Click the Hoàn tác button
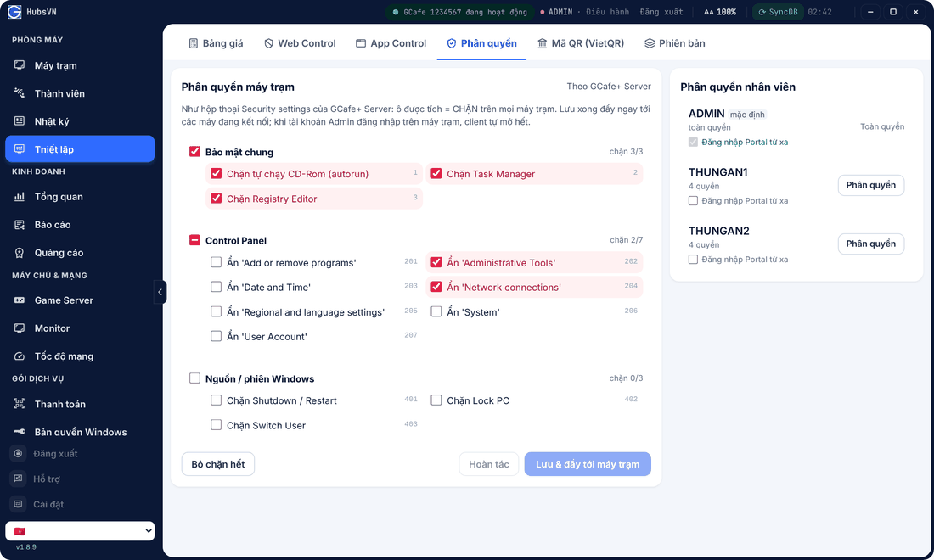This screenshot has width=934, height=560. click(x=488, y=463)
